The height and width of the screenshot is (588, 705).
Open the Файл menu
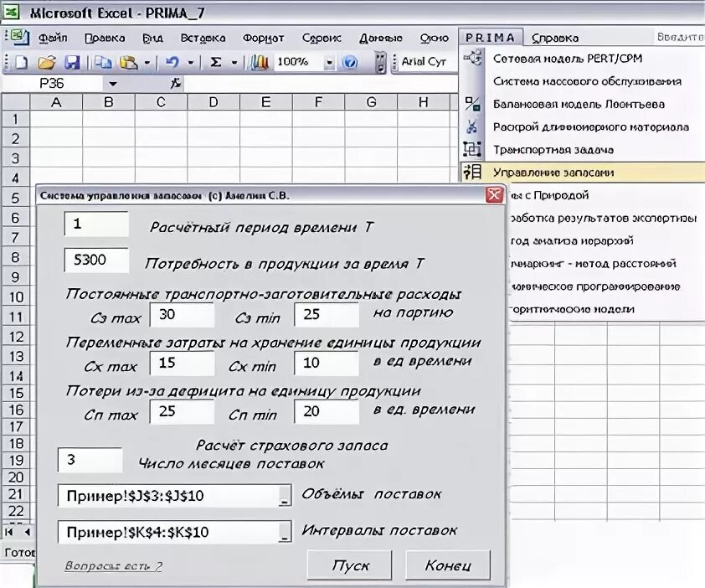tap(53, 38)
